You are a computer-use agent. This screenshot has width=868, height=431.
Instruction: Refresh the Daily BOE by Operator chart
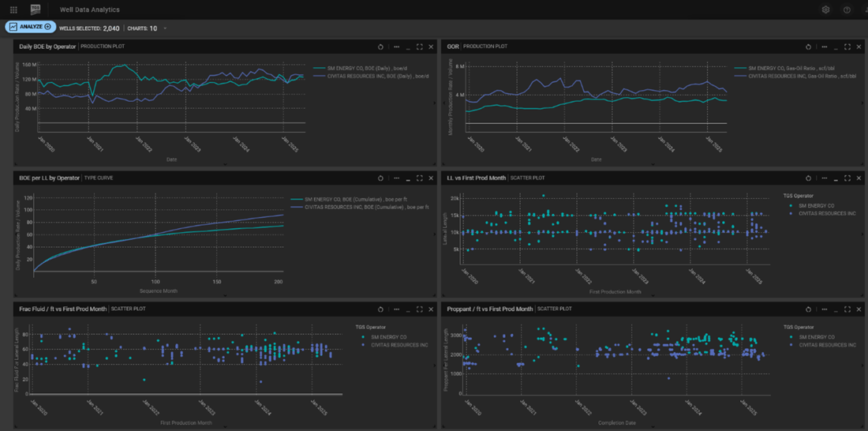(x=380, y=47)
